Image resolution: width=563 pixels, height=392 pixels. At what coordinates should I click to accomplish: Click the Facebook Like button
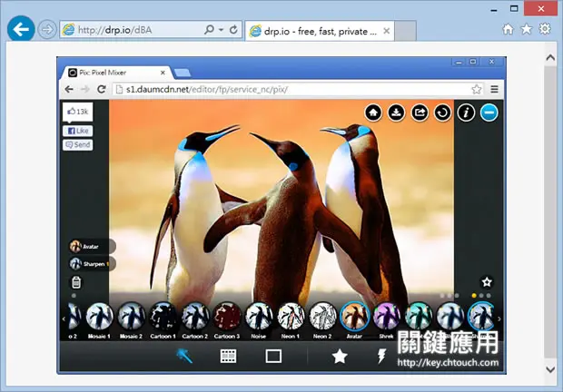78,131
